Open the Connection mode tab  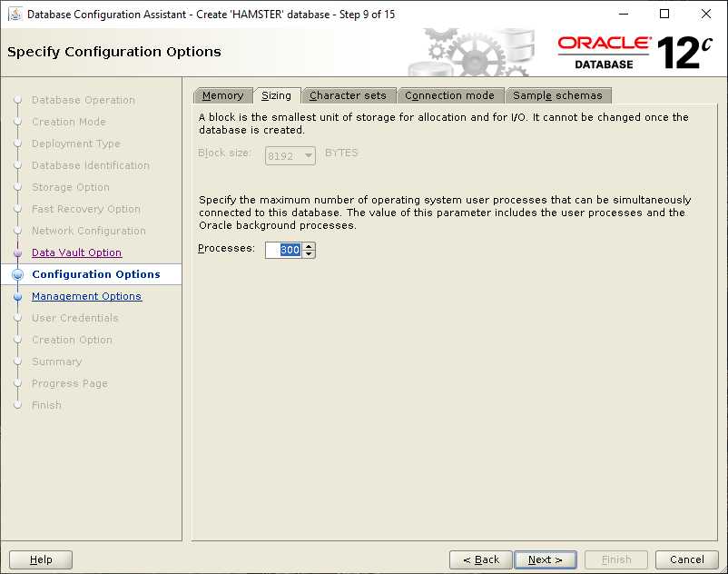click(x=449, y=95)
